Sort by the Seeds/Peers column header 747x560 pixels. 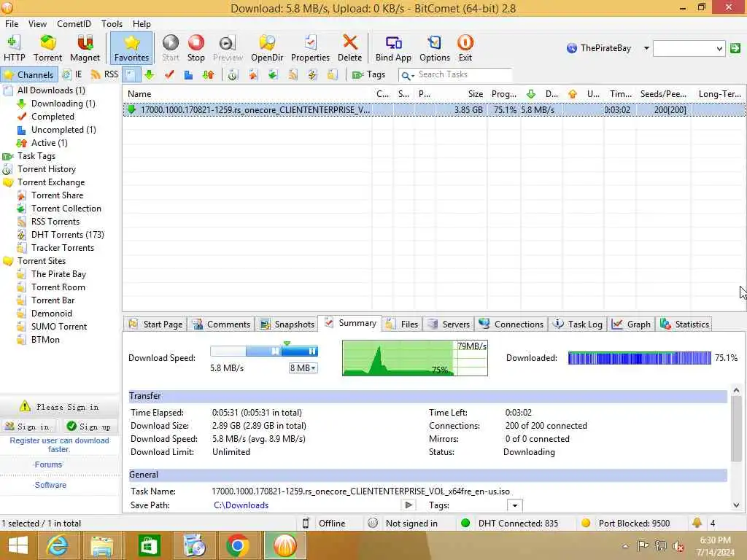pos(663,94)
